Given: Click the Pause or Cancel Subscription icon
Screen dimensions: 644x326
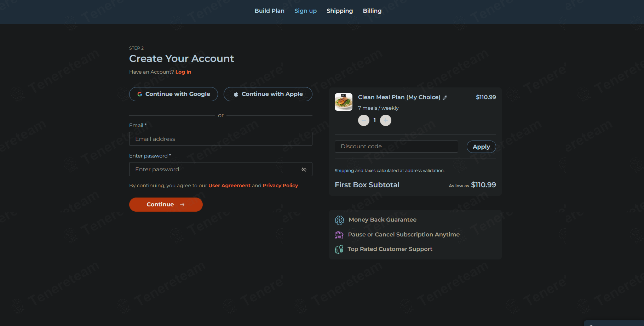Looking at the screenshot, I should 339,235.
